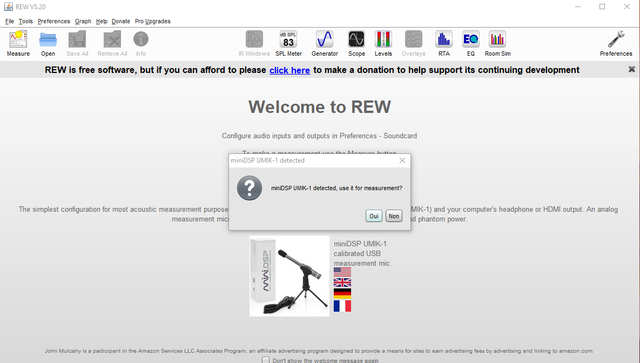Image resolution: width=640 pixels, height=363 pixels.
Task: Show the Levels meters
Action: pos(383,43)
